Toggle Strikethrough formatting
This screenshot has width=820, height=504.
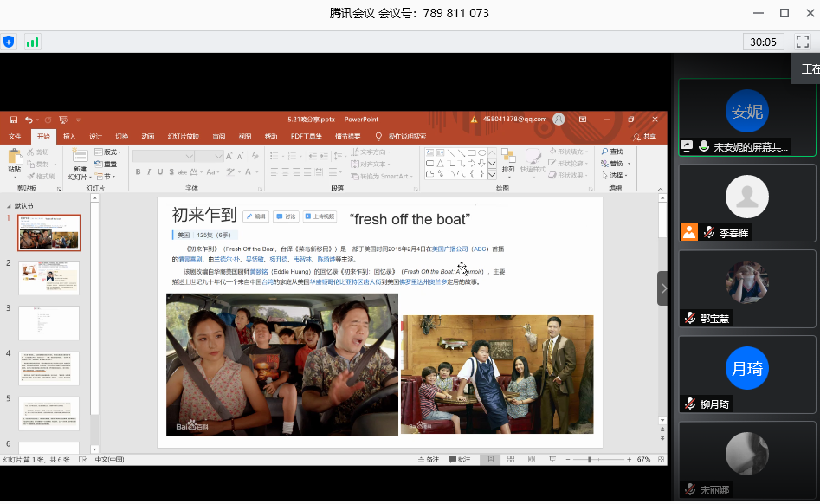pyautogui.click(x=182, y=172)
